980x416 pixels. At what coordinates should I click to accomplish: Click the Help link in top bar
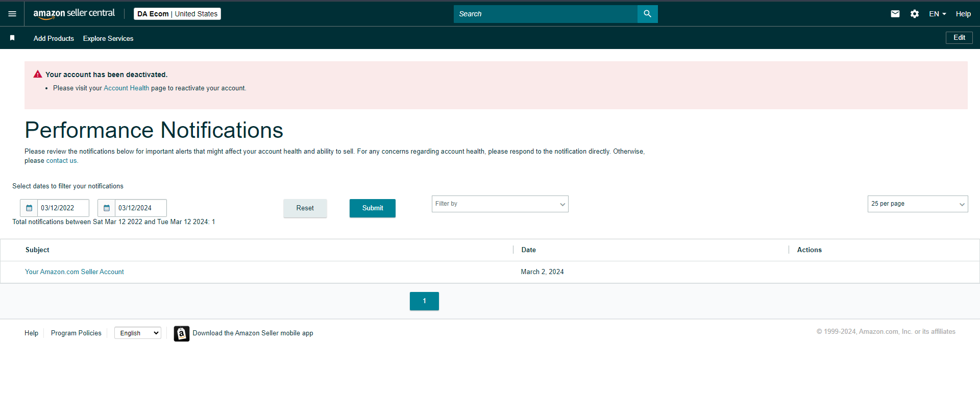(963, 14)
